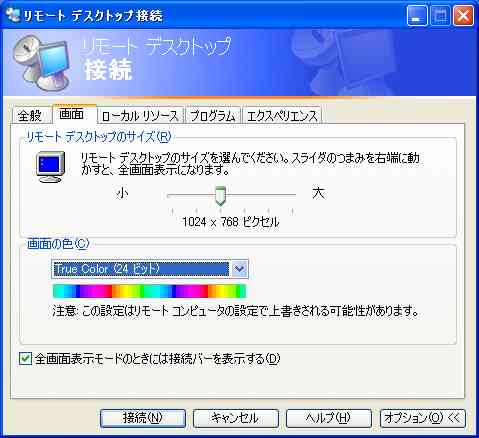Switch to the 全般 tab
This screenshot has width=479, height=438.
pos(30,116)
